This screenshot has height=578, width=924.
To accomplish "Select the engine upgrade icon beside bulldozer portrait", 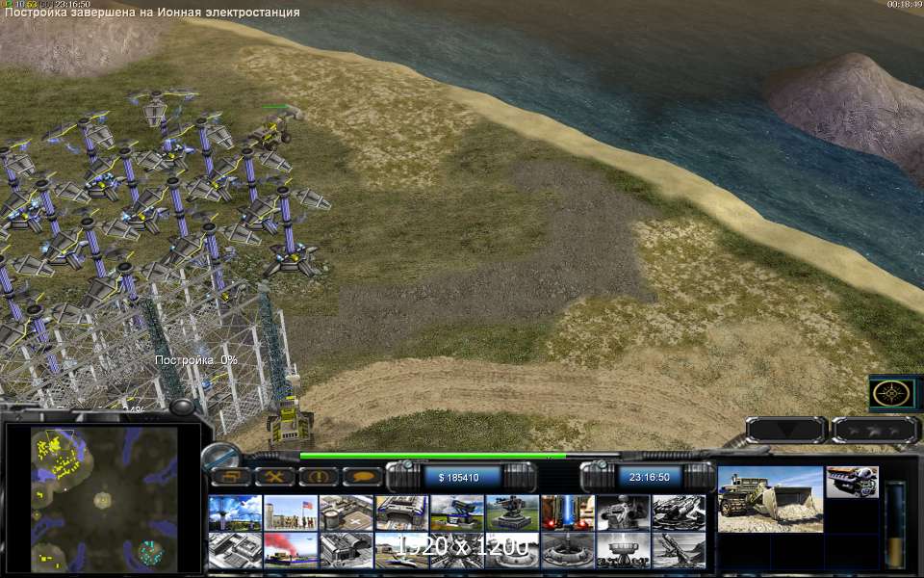I will click(x=852, y=482).
